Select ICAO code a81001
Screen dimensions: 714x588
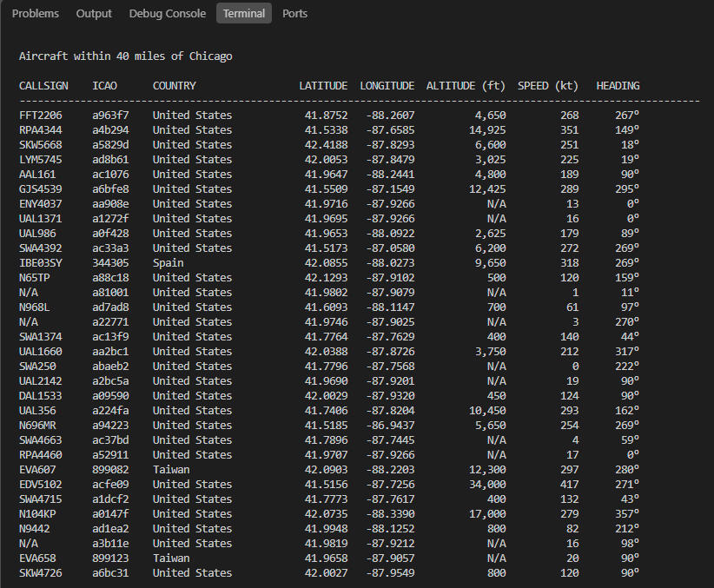coord(110,293)
